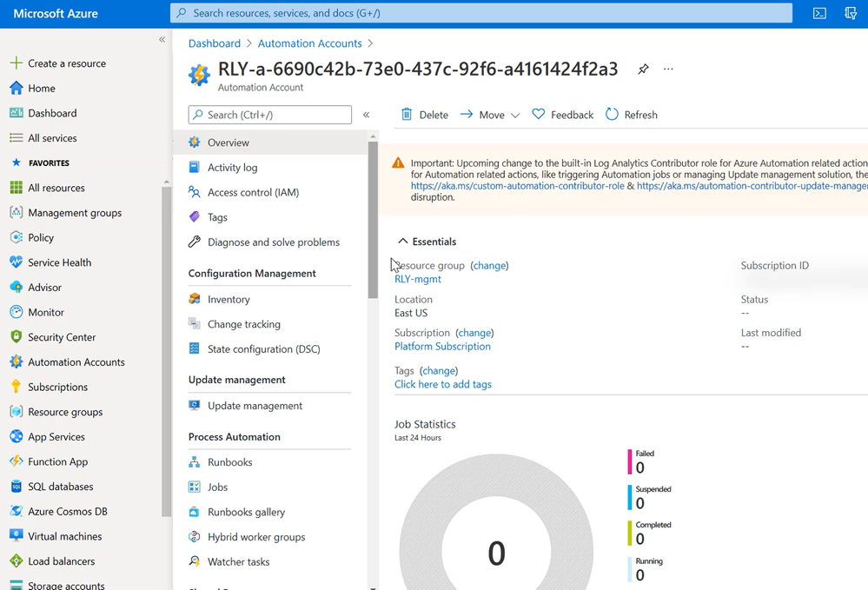868x590 pixels.
Task: Open custom-automation-contributor-role aka.ms link
Action: tap(518, 186)
